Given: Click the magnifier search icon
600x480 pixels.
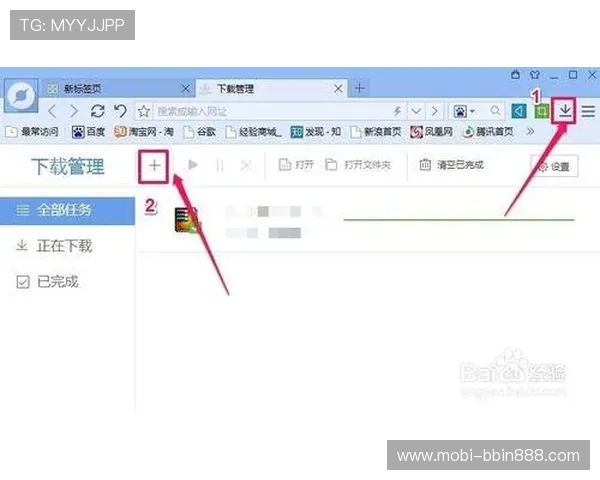Looking at the screenshot, I should [x=495, y=111].
